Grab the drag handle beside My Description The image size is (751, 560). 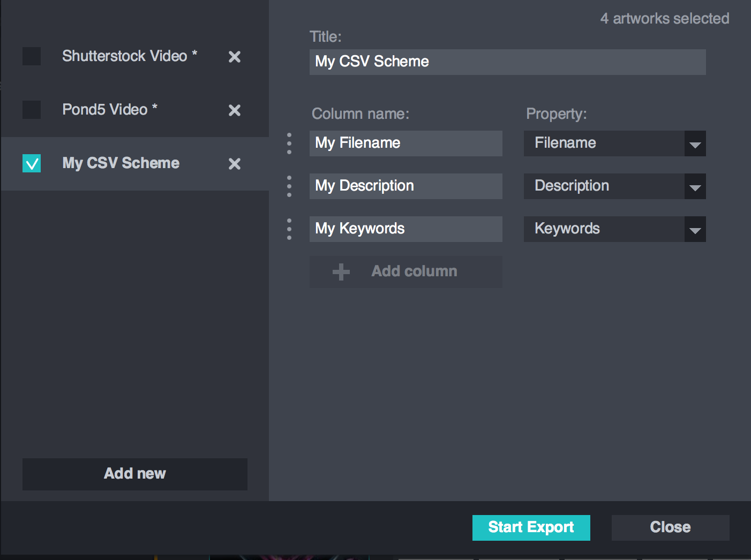click(x=289, y=186)
